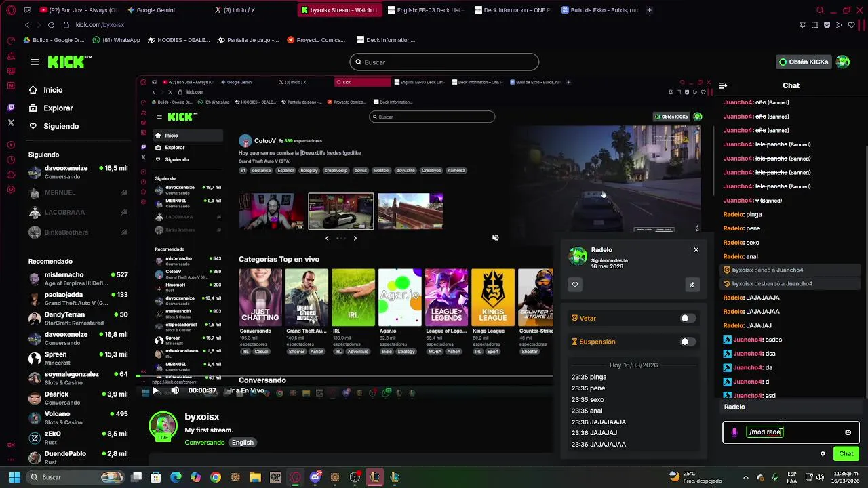Open Spreen in Recomendado list
Screen dimensions: 868x488
[x=78, y=359]
